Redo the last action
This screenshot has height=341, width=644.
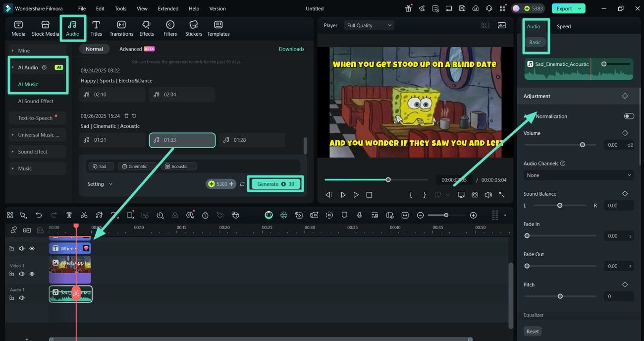point(54,215)
